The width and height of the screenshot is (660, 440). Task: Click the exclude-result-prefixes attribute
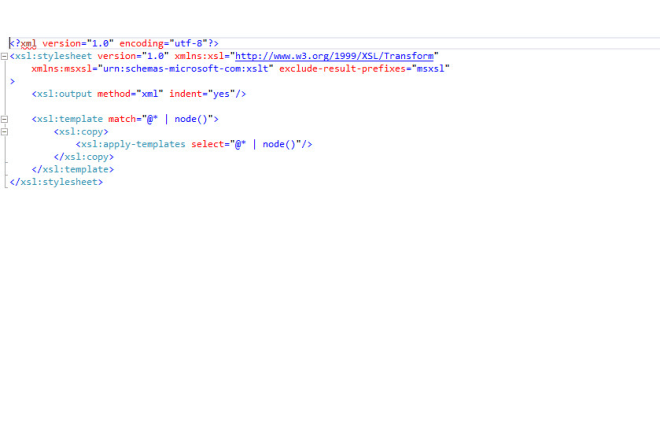pyautogui.click(x=342, y=69)
